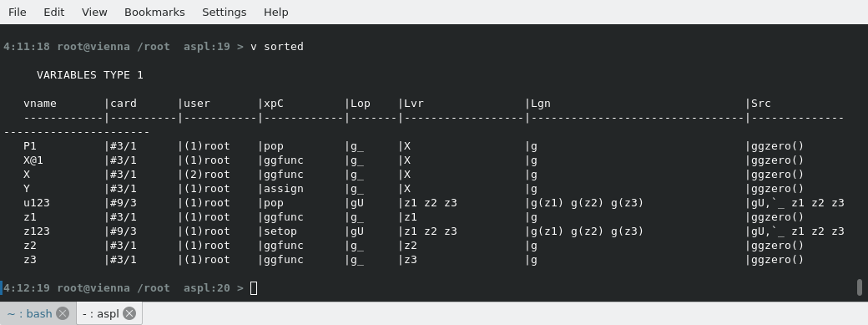Click the z123 variable row name

(x=37, y=231)
